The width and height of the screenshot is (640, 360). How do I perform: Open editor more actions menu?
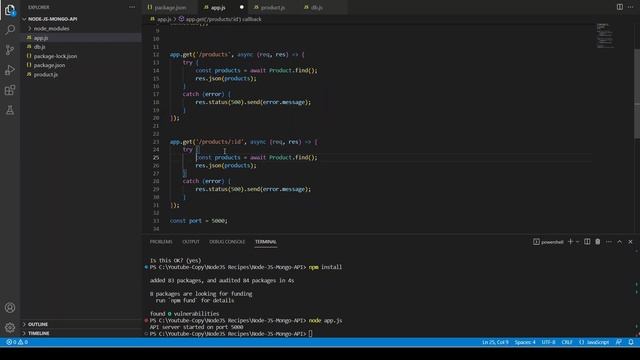(x=631, y=7)
